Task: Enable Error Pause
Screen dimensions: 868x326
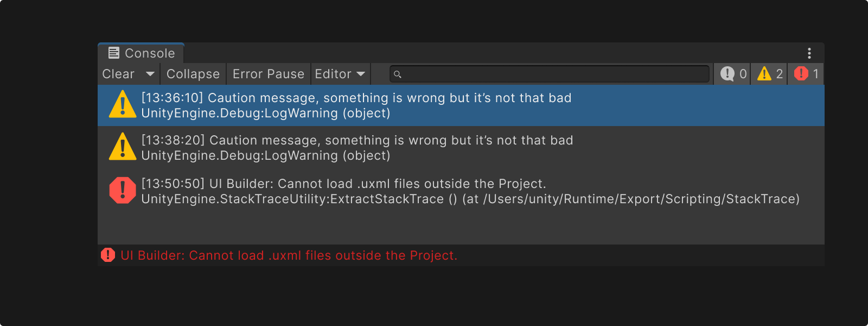Action: (x=268, y=74)
